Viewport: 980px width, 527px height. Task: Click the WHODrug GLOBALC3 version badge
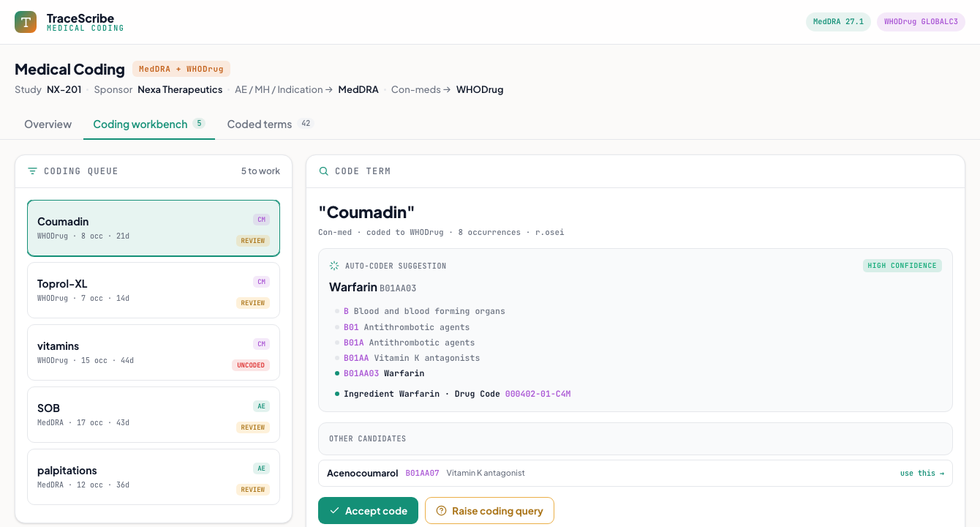point(921,22)
